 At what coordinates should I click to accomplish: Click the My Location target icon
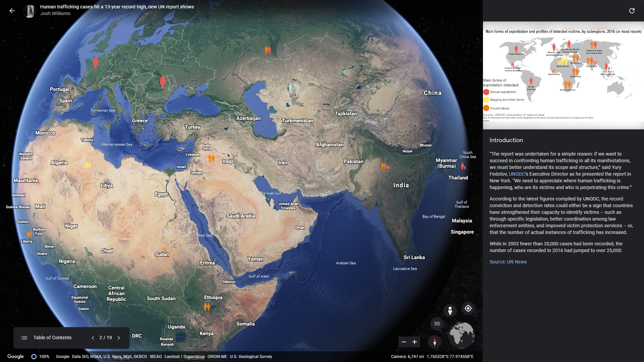point(468,308)
